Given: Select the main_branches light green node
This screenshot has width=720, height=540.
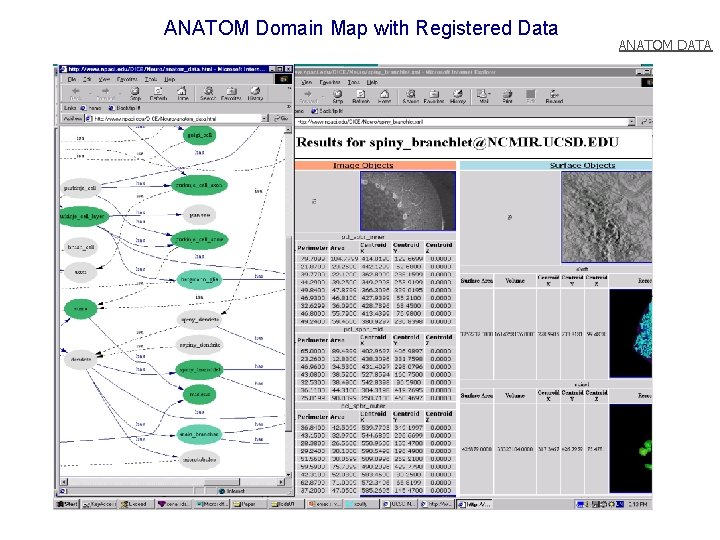Looking at the screenshot, I should pos(199,434).
